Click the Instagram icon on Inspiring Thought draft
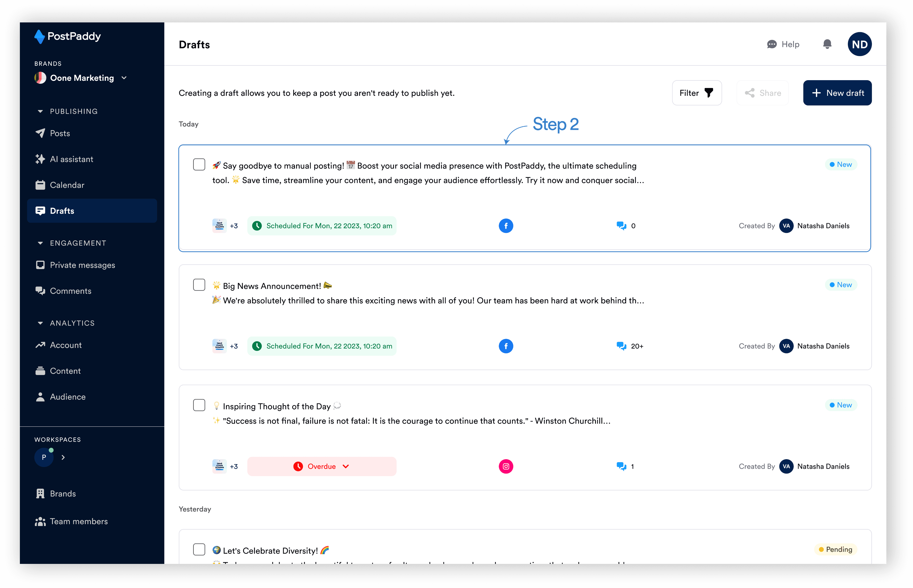Image resolution: width=913 pixels, height=588 pixels. [x=506, y=466]
